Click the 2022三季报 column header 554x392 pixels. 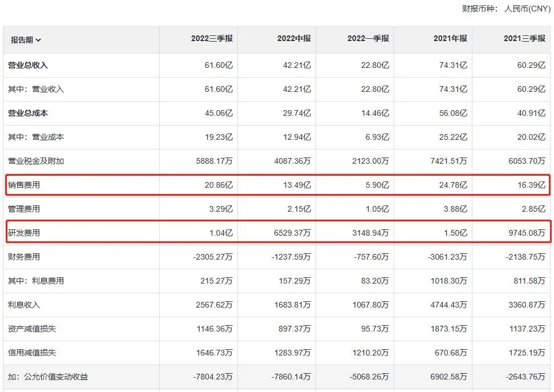212,39
